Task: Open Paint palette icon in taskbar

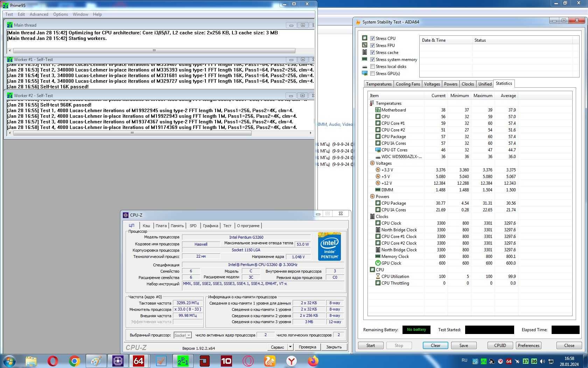Action: 96,361
